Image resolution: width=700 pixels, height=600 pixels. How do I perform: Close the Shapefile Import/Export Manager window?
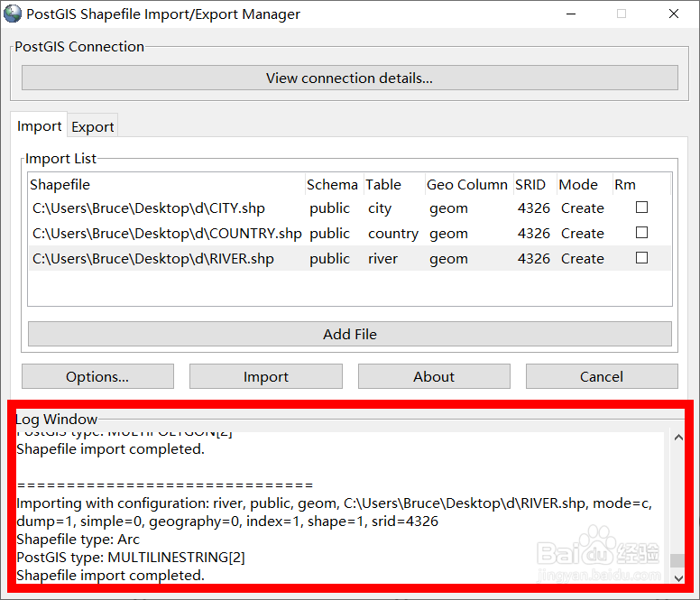674,14
